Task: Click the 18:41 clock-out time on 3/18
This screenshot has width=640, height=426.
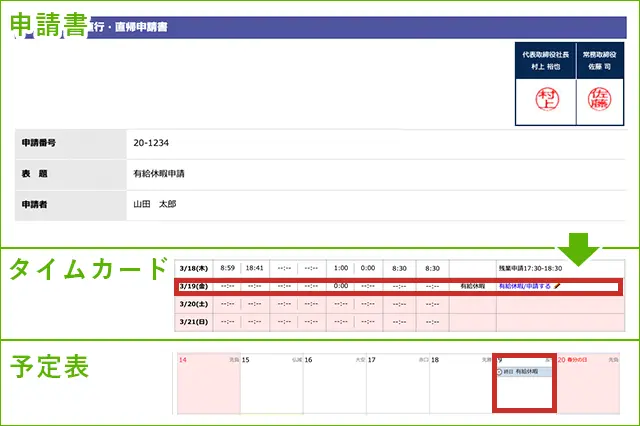Action: click(255, 268)
